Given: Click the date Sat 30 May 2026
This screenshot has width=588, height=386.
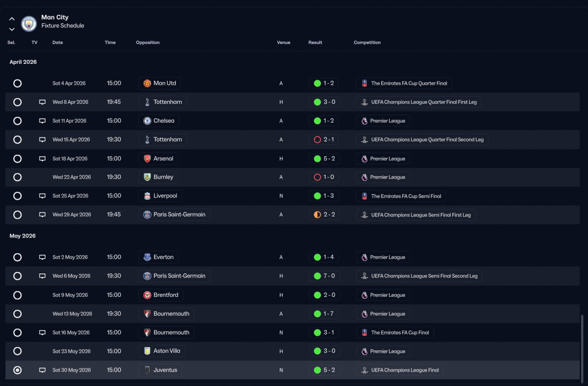Looking at the screenshot, I should pyautogui.click(x=72, y=370).
